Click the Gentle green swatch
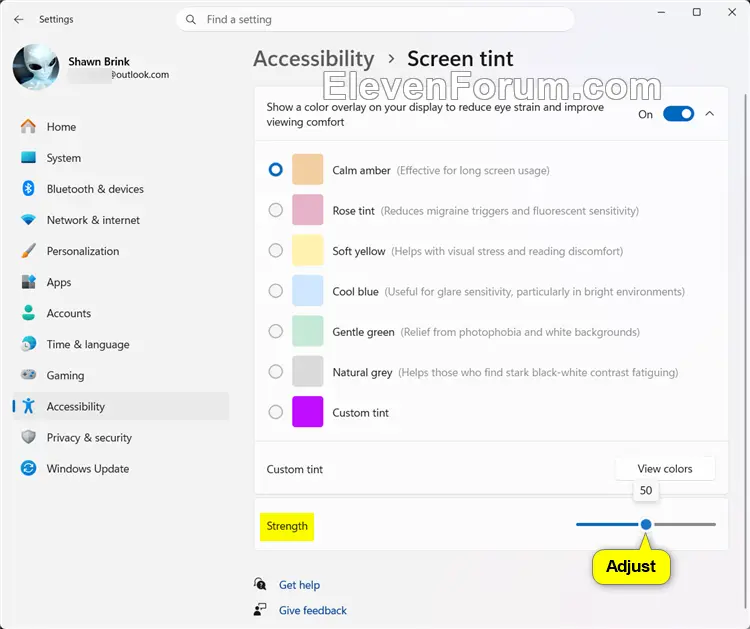Screen dimensions: 750x629 (x=308, y=331)
